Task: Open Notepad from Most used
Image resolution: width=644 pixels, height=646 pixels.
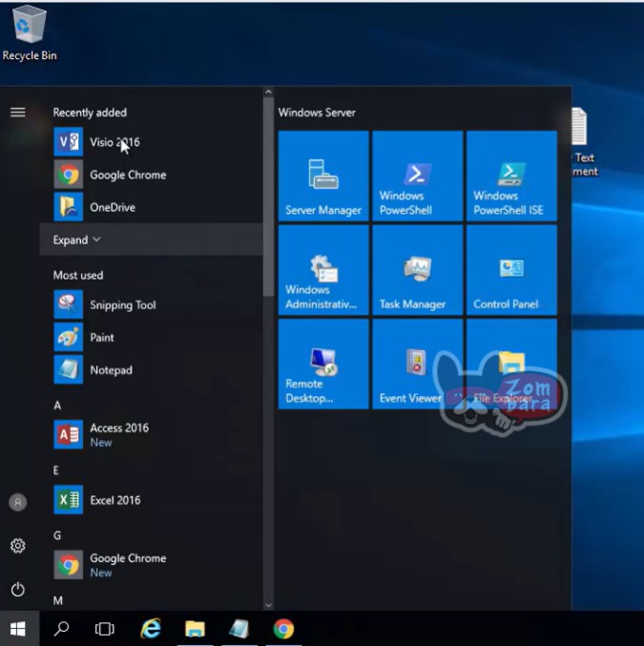Action: 151,370
